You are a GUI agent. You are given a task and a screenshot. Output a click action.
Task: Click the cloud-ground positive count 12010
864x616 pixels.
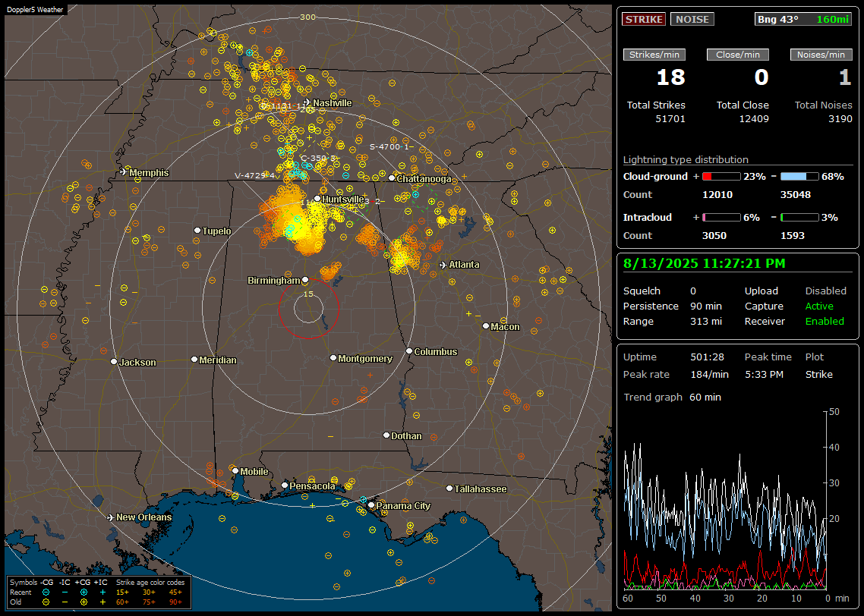[x=717, y=195]
